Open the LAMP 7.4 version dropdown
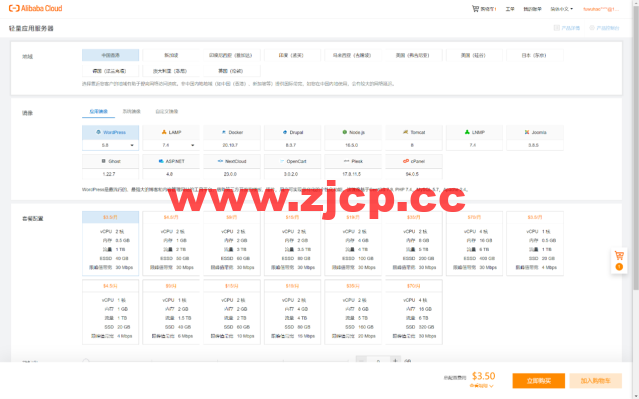 (171, 145)
